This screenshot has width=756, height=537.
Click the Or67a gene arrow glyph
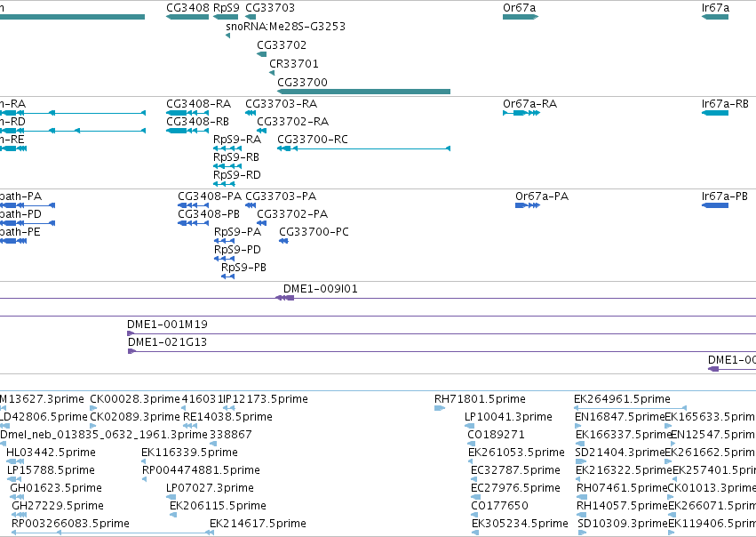(x=521, y=17)
